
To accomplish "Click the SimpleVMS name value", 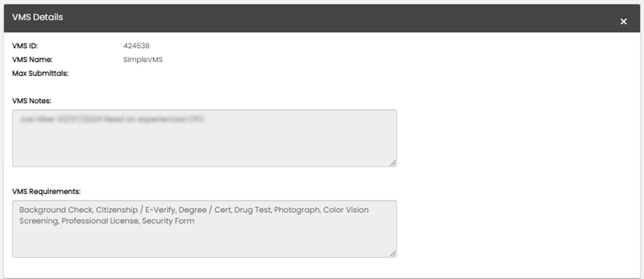I will point(143,60).
